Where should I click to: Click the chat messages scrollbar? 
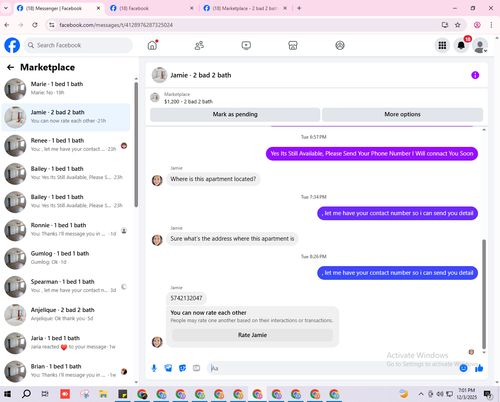[484, 293]
